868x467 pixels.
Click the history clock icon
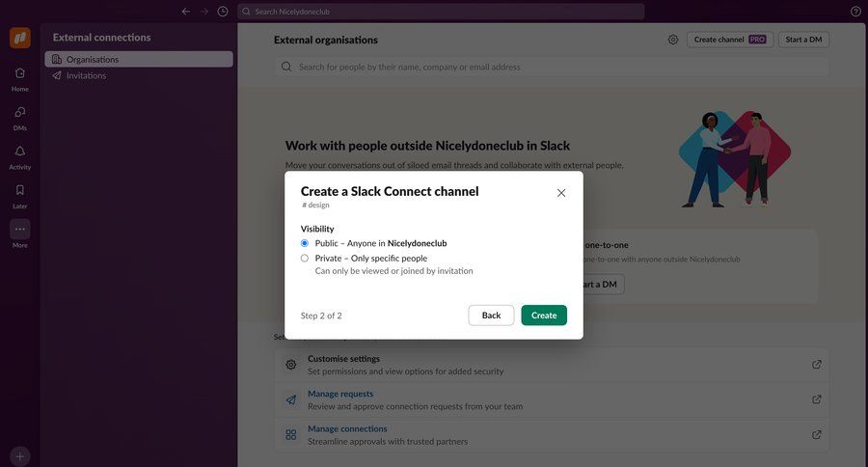point(223,12)
